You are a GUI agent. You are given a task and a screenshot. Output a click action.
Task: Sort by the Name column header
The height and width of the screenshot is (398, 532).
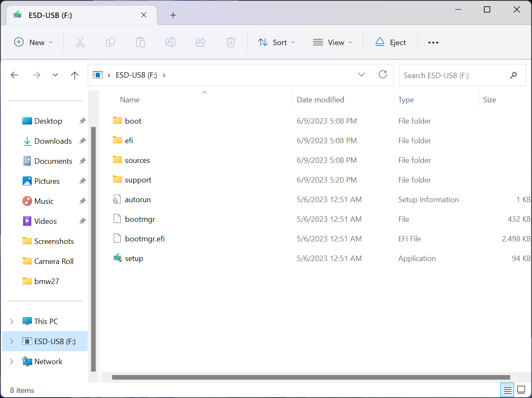coord(130,100)
